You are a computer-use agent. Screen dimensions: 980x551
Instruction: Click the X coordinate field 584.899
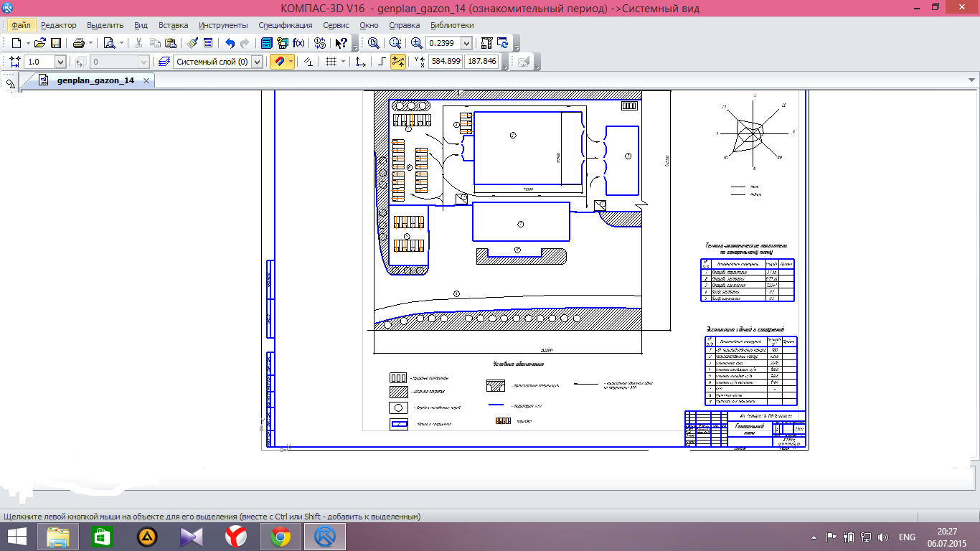tap(446, 62)
